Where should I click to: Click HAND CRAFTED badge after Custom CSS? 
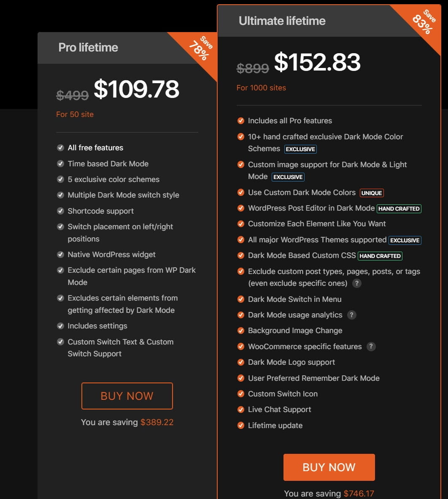[x=380, y=256]
